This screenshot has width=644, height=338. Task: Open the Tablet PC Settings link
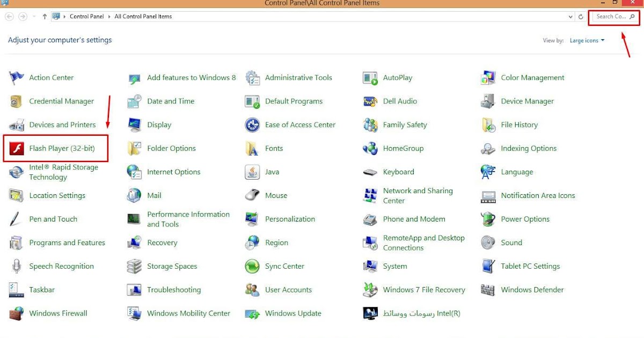click(530, 266)
